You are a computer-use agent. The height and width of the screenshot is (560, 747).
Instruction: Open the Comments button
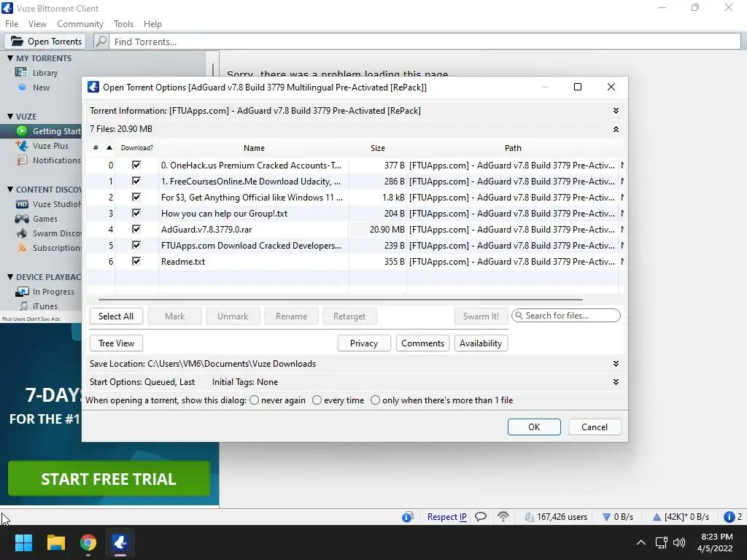point(422,343)
